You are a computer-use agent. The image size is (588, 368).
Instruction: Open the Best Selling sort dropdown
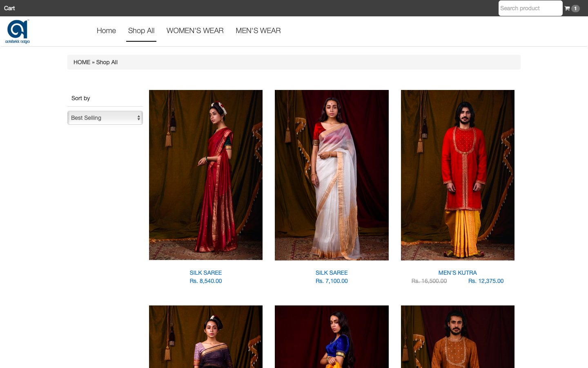click(105, 118)
